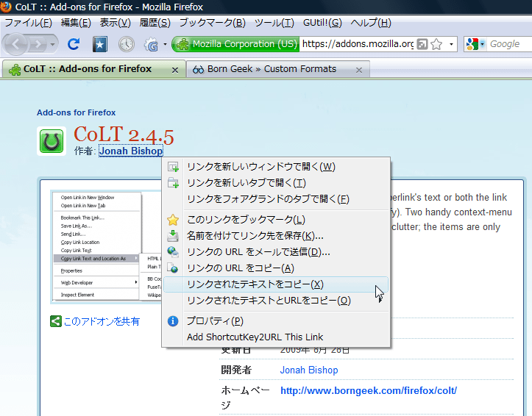The width and height of the screenshot is (532, 416).
Task: Expand the GUtil gear dropdown arrow
Action: click(165, 44)
